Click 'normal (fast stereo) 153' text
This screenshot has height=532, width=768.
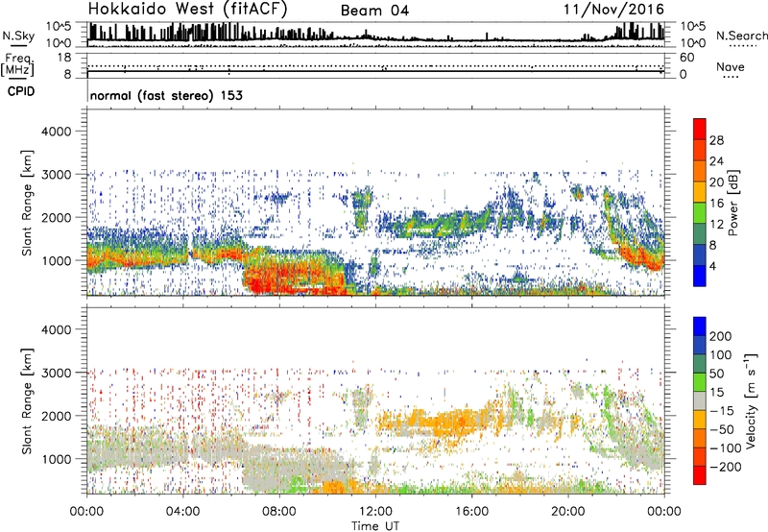166,95
